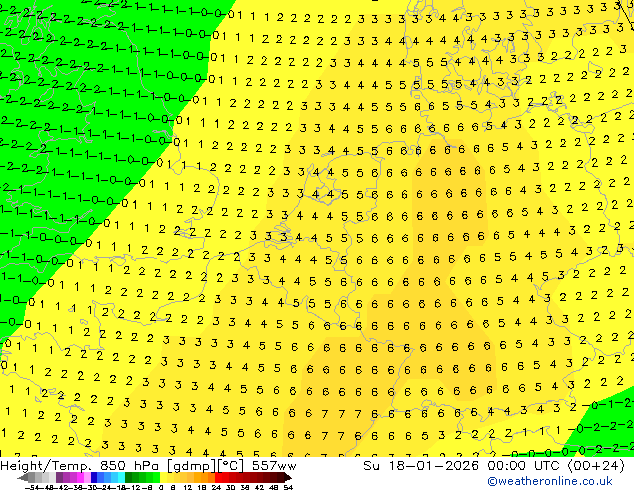This screenshot has height=490, width=634.
Task: Click the '-54' label at legend scale start
Action: (x=32, y=487)
